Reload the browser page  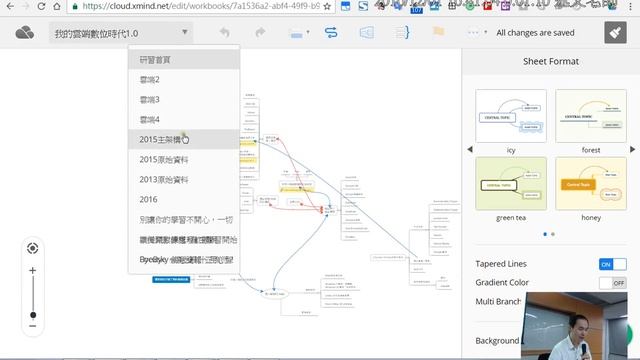[41, 6]
